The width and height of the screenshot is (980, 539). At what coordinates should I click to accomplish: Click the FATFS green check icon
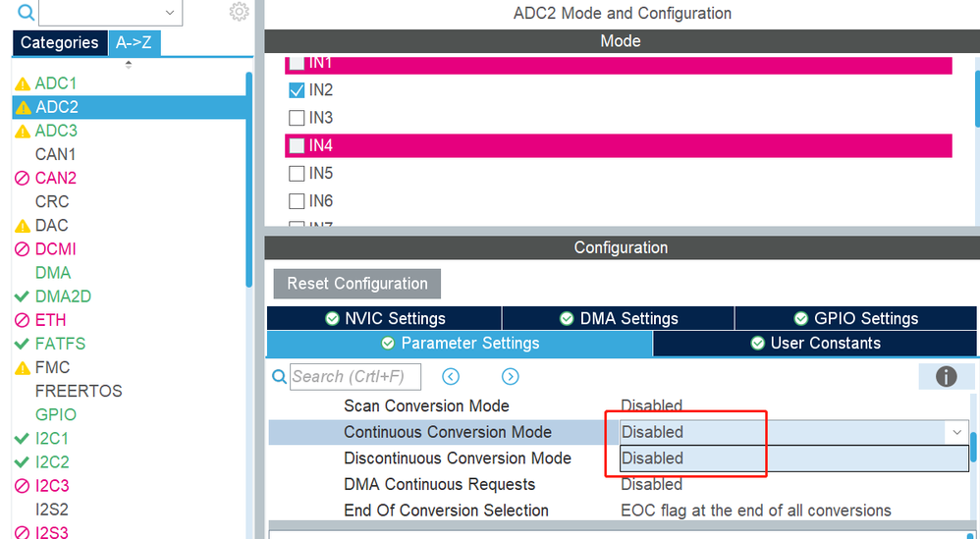22,344
